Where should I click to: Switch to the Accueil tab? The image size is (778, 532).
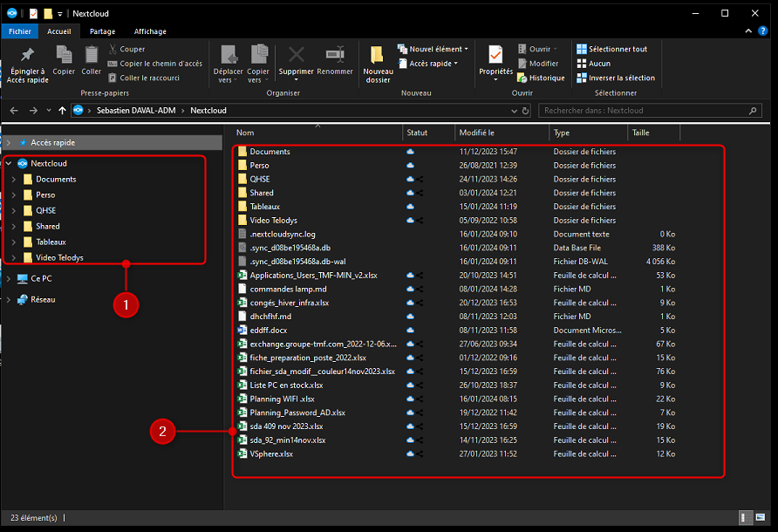click(x=59, y=31)
